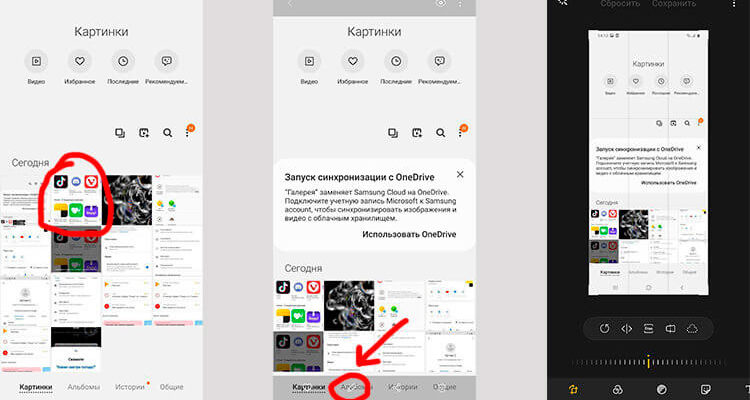This screenshot has height=400, width=750.
Task: Open black swirl wallpaper thumbnail in left screen
Action: pos(127,200)
